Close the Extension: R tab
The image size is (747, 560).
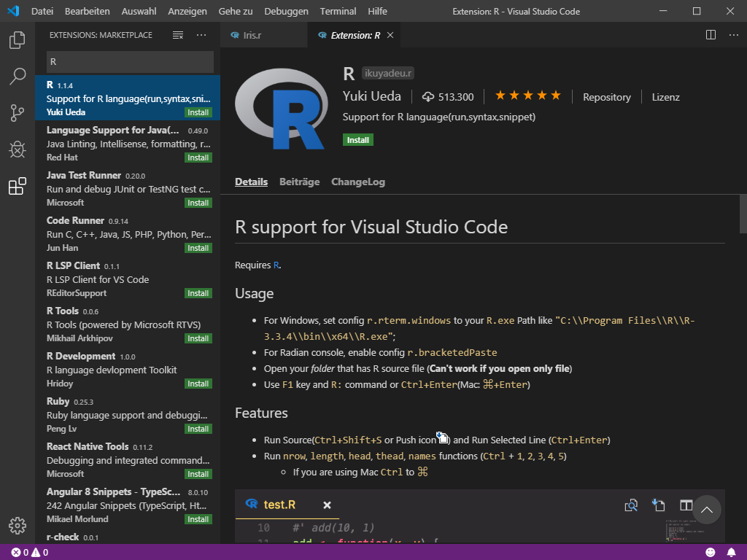click(390, 35)
